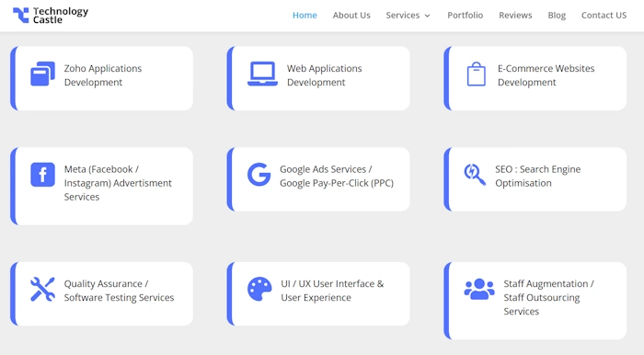Open the Services menu item
This screenshot has height=355, width=644.
403,16
